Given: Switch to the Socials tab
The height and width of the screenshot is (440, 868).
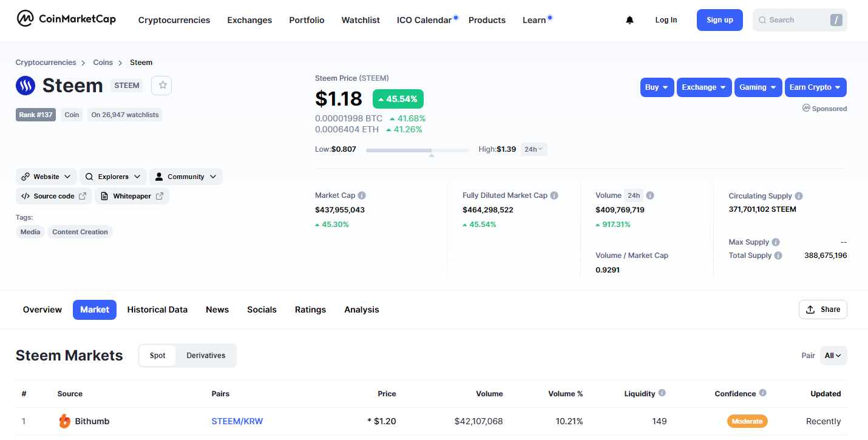Looking at the screenshot, I should pos(262,310).
